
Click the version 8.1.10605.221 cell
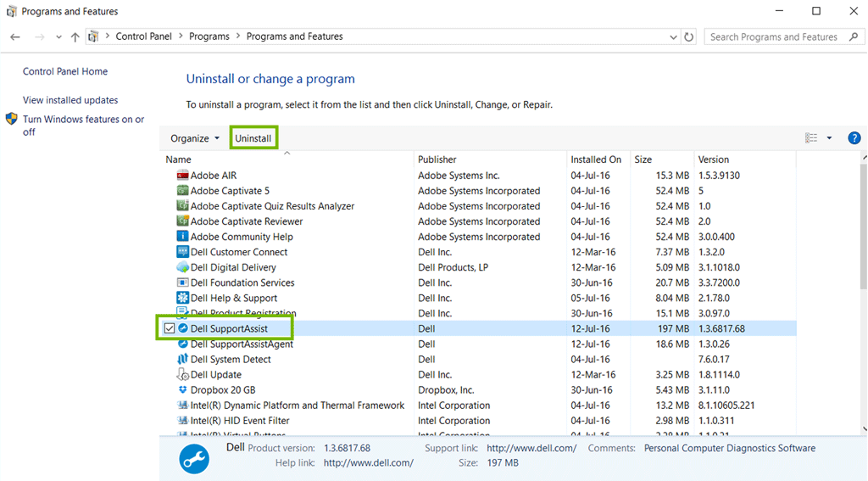point(726,405)
